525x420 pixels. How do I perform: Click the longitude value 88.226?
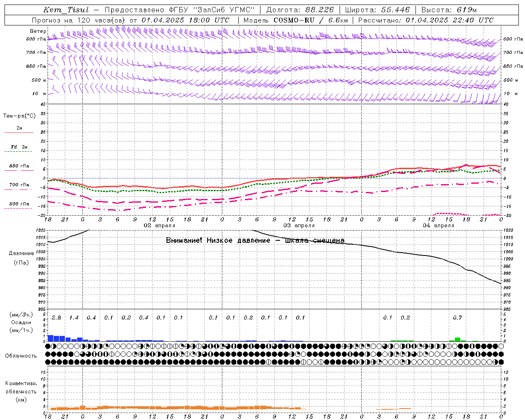pyautogui.click(x=320, y=10)
